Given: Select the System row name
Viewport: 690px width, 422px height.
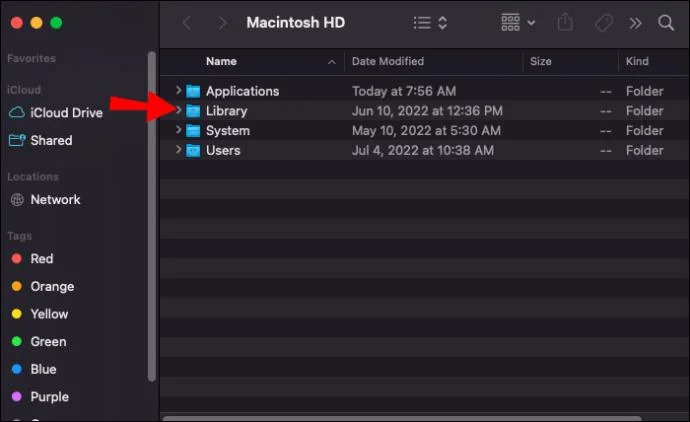Looking at the screenshot, I should click(x=228, y=131).
